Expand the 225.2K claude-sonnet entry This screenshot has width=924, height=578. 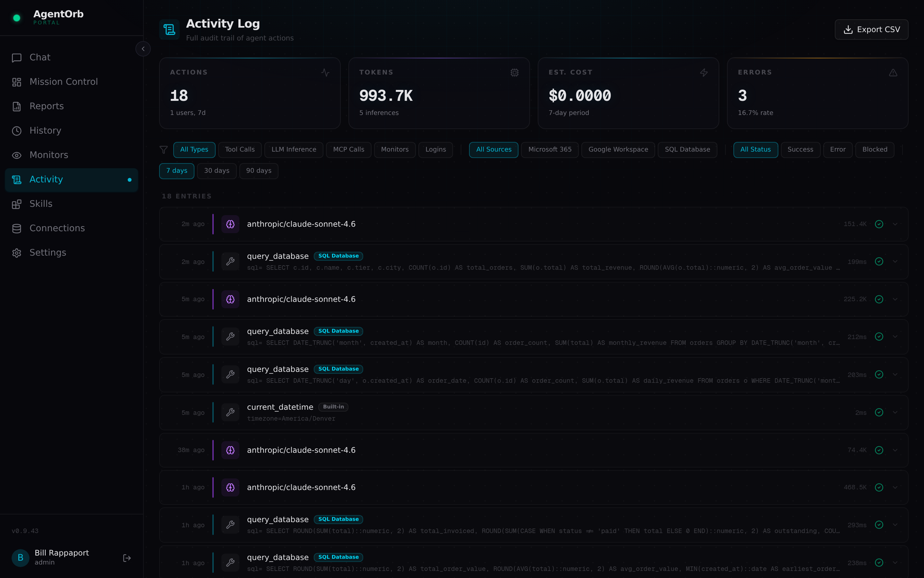(x=895, y=299)
